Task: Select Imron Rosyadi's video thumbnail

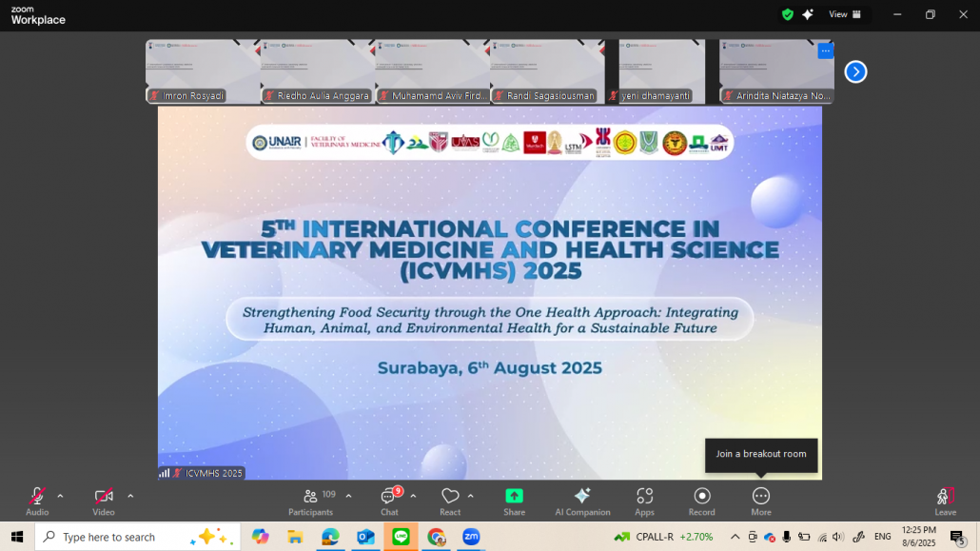Action: (203, 72)
